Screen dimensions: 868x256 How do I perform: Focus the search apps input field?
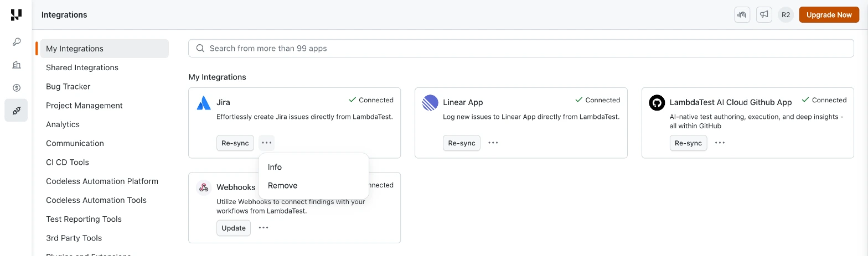pos(521,48)
